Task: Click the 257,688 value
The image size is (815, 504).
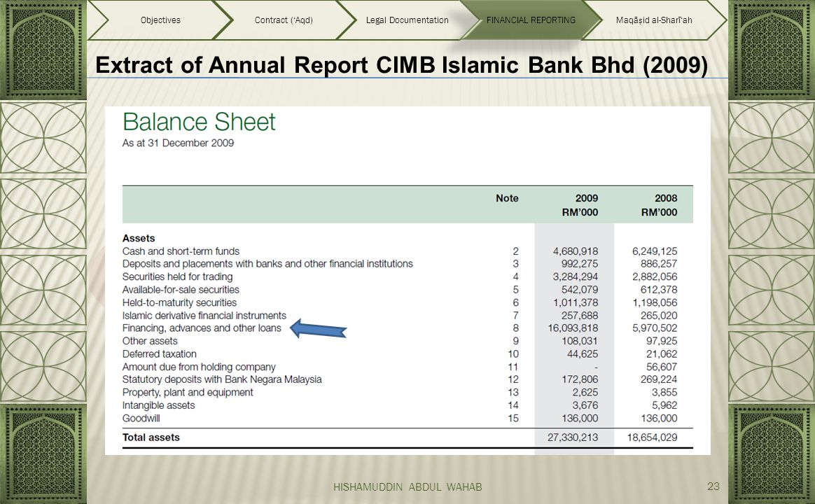Action: click(580, 316)
